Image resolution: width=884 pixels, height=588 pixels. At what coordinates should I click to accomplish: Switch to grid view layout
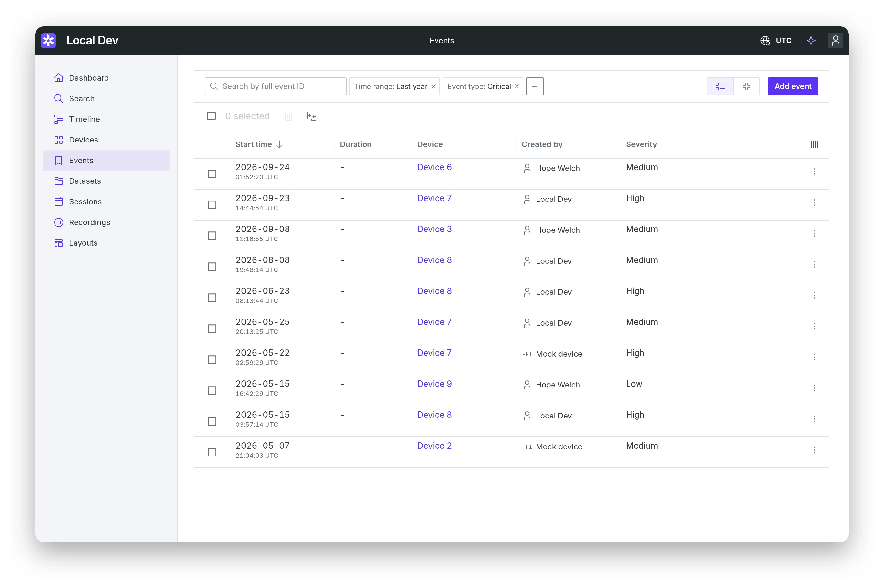coord(746,86)
